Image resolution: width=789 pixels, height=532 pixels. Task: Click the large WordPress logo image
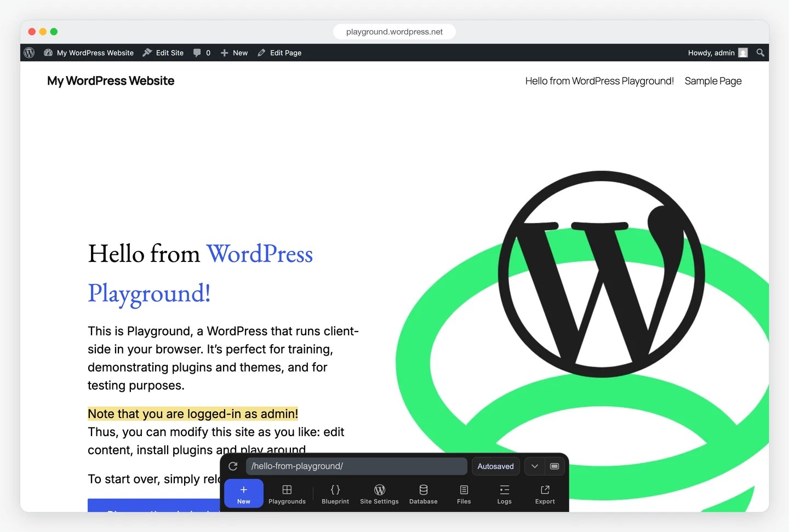point(601,274)
